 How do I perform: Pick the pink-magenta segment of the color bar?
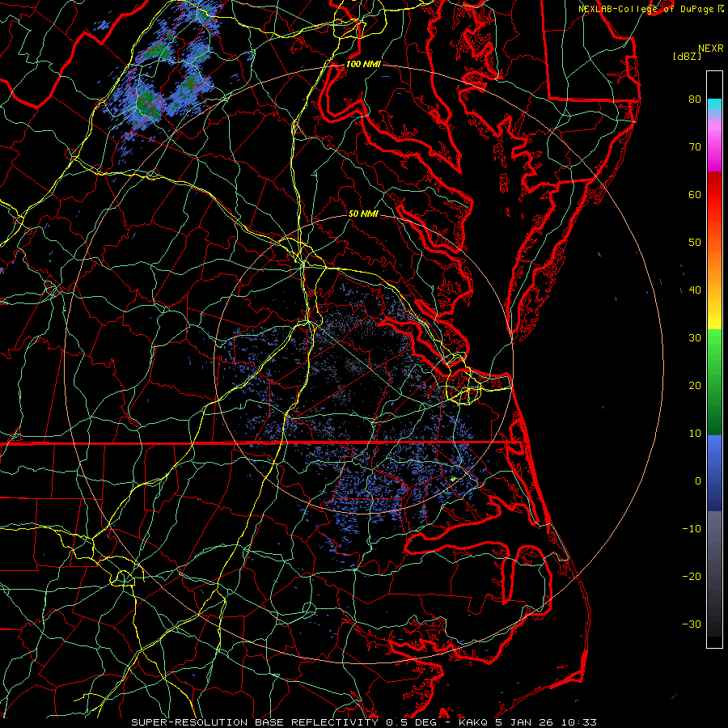[x=714, y=144]
